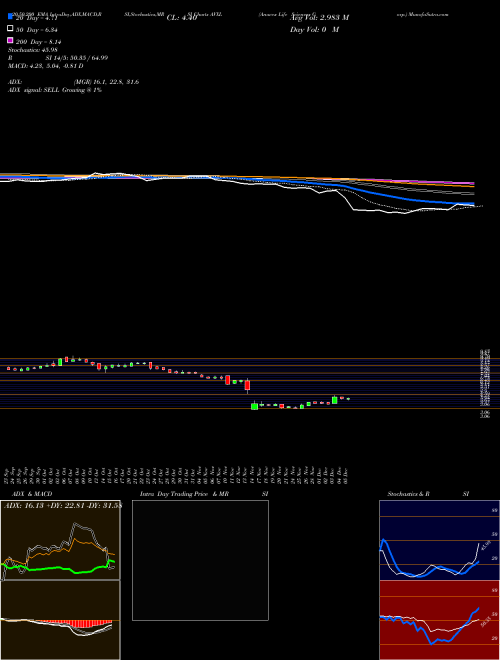Click the magenta 200 Day legend swatch
The image size is (500, 660).
10,41
